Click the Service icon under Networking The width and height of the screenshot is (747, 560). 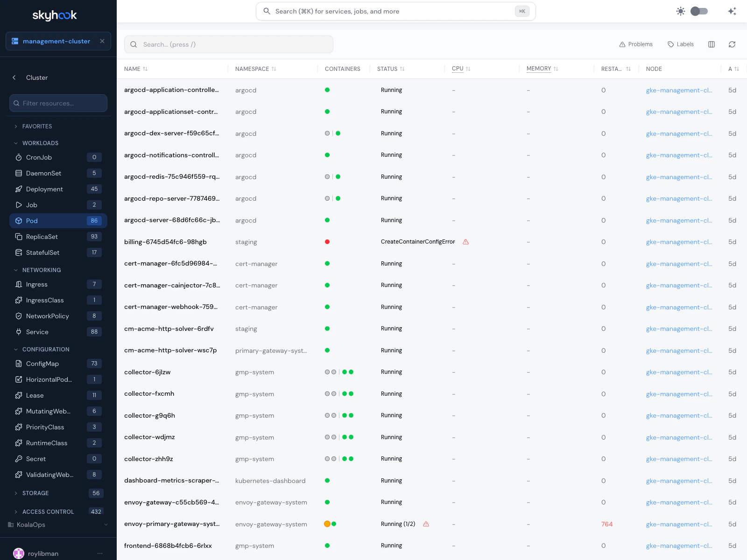pos(18,332)
